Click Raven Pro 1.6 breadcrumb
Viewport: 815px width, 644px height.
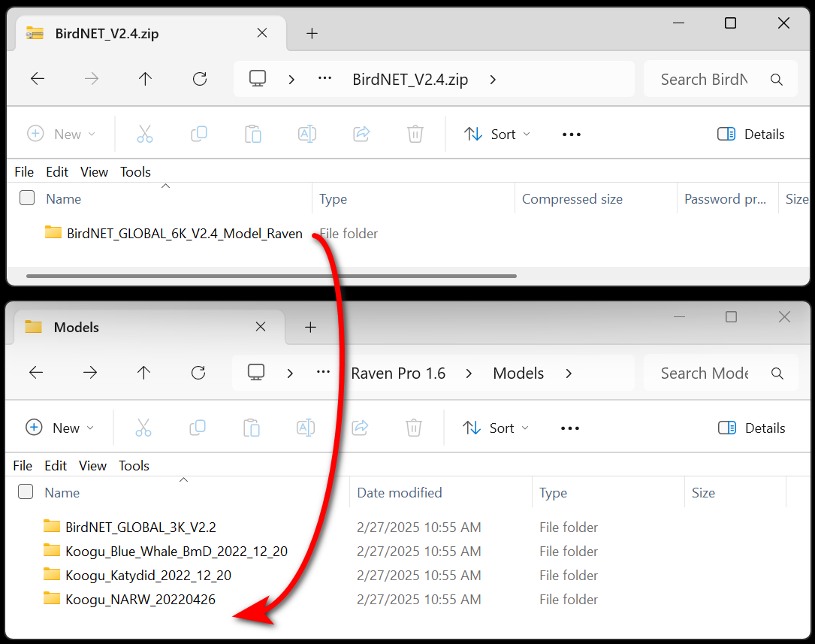pyautogui.click(x=398, y=373)
